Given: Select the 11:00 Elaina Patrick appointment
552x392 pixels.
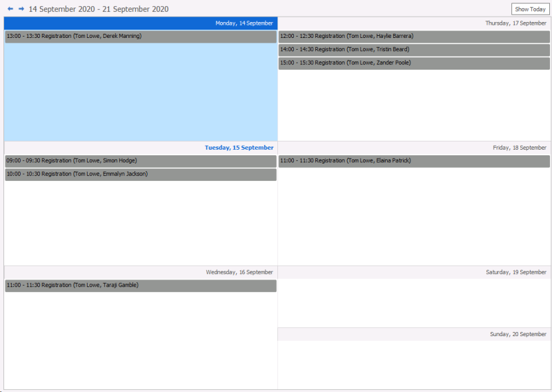Looking at the screenshot, I should pos(414,161).
